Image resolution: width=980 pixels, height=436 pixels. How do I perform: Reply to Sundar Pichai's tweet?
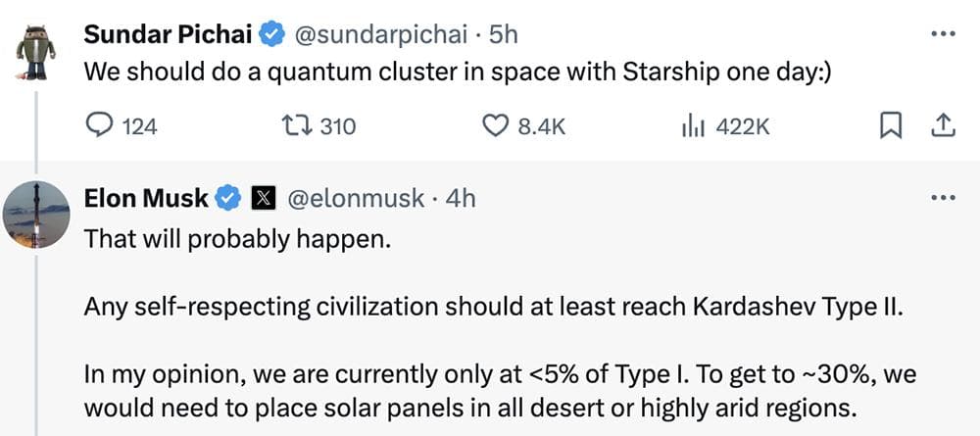pyautogui.click(x=101, y=125)
